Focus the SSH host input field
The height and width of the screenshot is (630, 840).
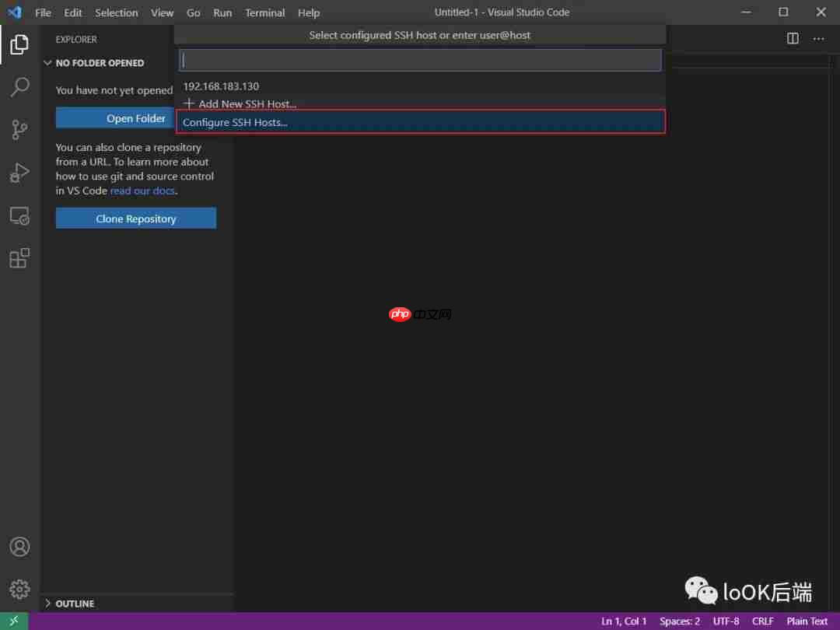420,59
